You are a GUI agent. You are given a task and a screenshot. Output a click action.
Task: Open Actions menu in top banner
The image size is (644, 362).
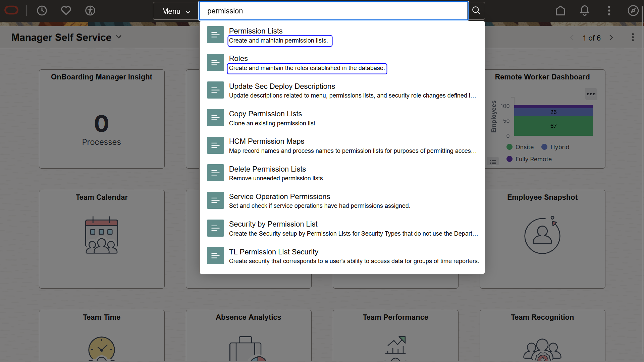pos(609,11)
